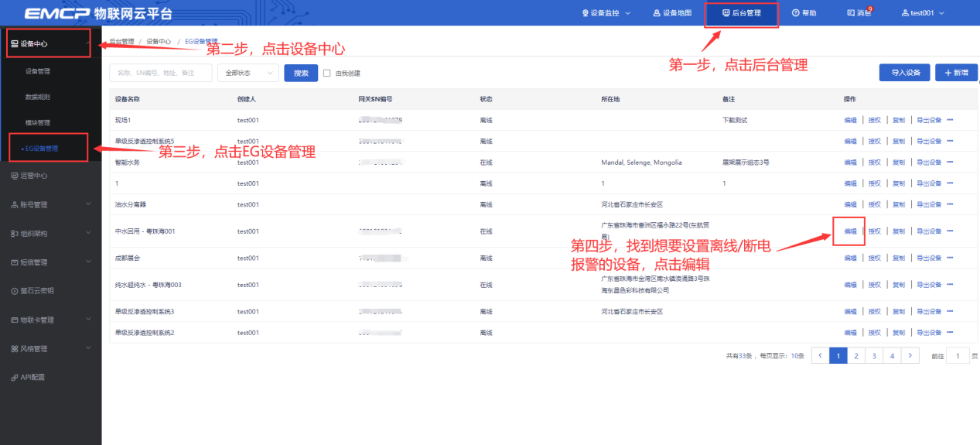Click 编辑 for 中水回用 - 粤珠海001
Image resolution: width=980 pixels, height=445 pixels.
pos(850,231)
